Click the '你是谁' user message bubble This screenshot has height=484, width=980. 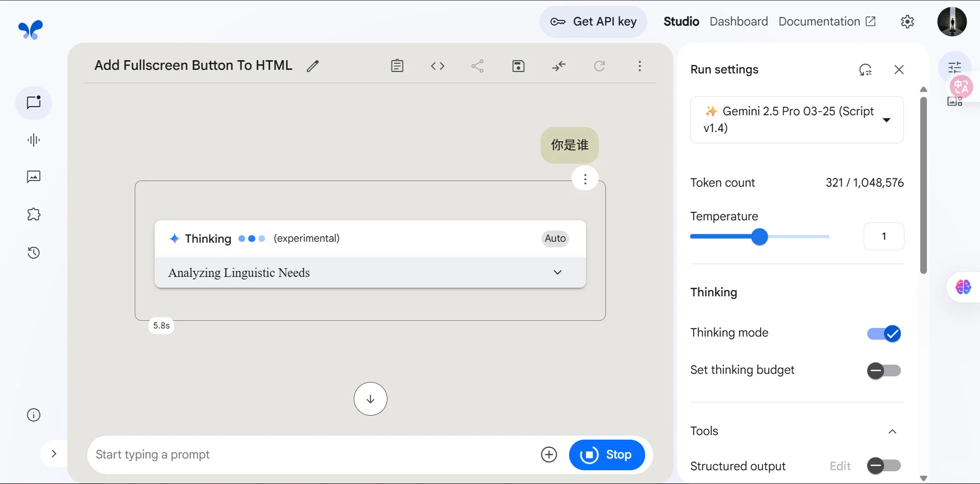pyautogui.click(x=570, y=145)
